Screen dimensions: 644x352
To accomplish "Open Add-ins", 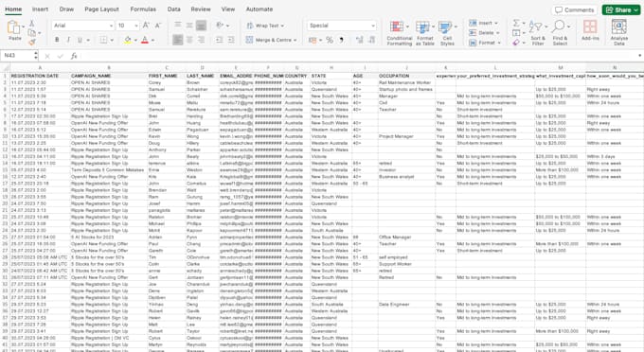I will [x=590, y=31].
